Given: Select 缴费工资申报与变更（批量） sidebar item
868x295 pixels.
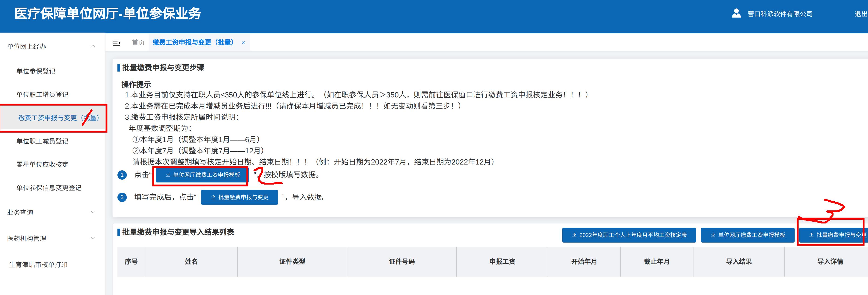Looking at the screenshot, I should click(x=58, y=118).
